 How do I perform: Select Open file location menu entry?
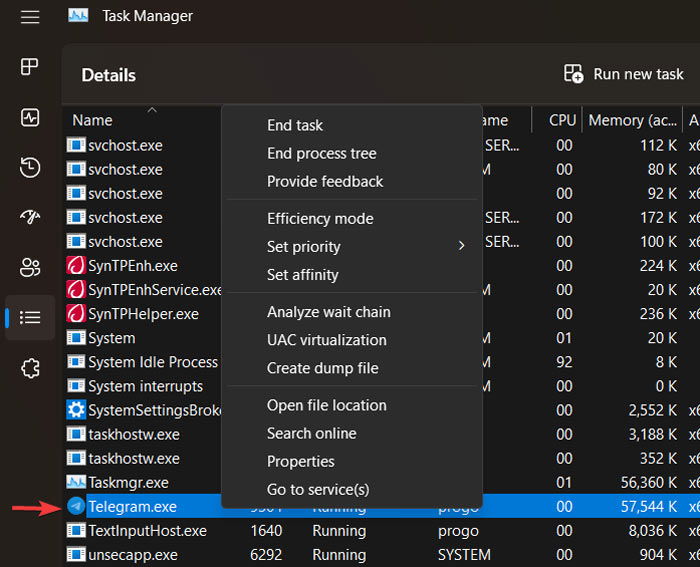tap(326, 406)
